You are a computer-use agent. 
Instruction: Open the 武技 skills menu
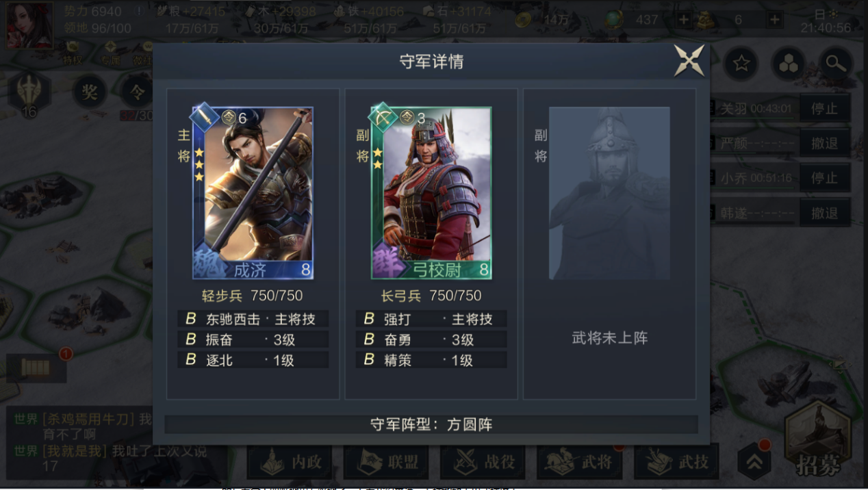(x=676, y=463)
